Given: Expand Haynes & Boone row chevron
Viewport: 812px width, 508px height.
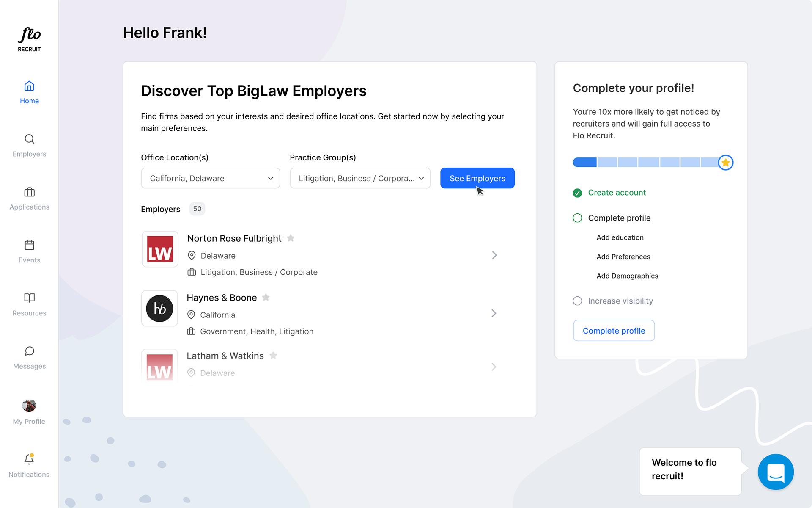Looking at the screenshot, I should point(494,313).
